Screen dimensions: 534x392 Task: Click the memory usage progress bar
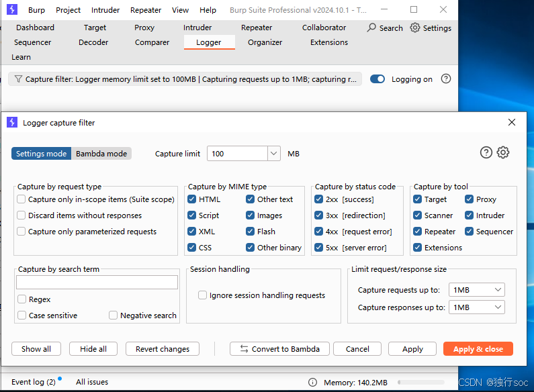421,383
